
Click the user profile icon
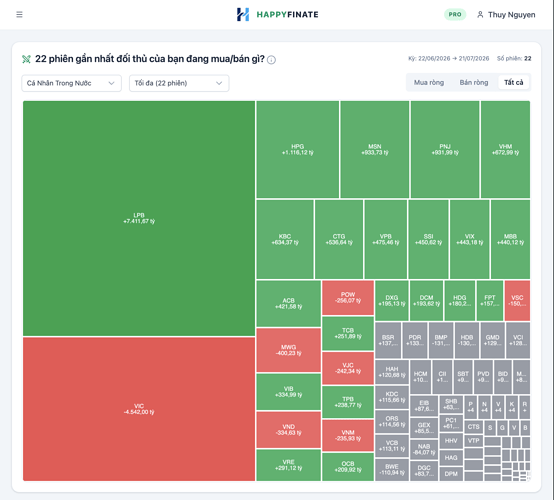click(x=480, y=14)
